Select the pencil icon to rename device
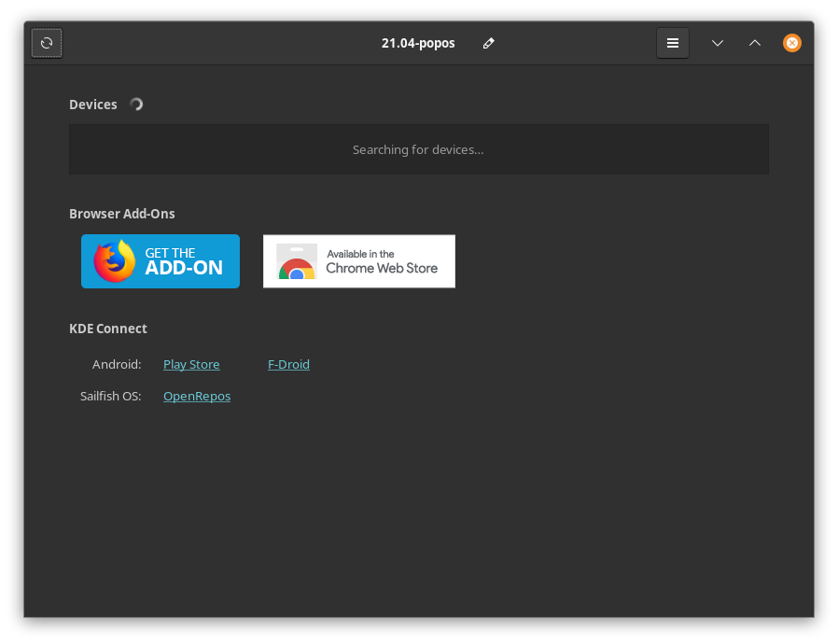The image size is (838, 644). tap(488, 42)
